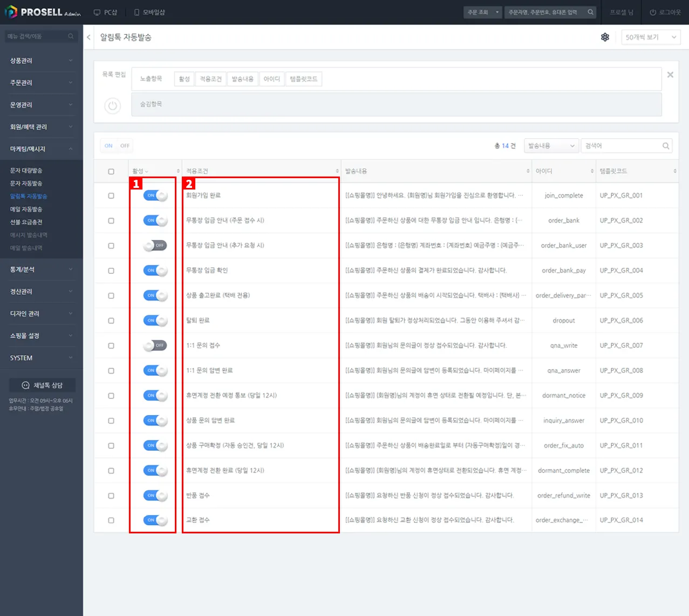Image resolution: width=689 pixels, height=616 pixels.
Task: Open 채널톡 상담 chat button
Action: click(x=42, y=385)
